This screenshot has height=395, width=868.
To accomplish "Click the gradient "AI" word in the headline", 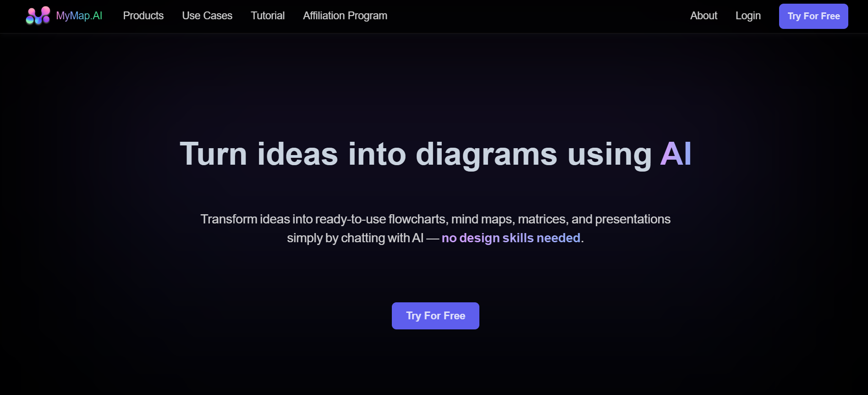I will click(676, 154).
